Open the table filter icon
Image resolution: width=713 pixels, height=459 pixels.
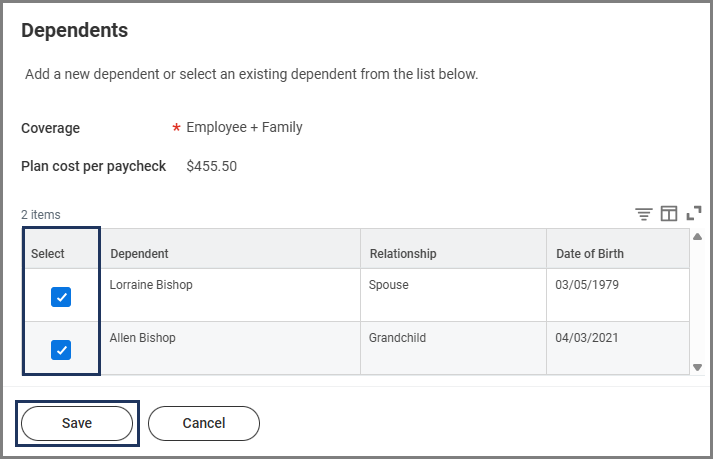coord(644,214)
